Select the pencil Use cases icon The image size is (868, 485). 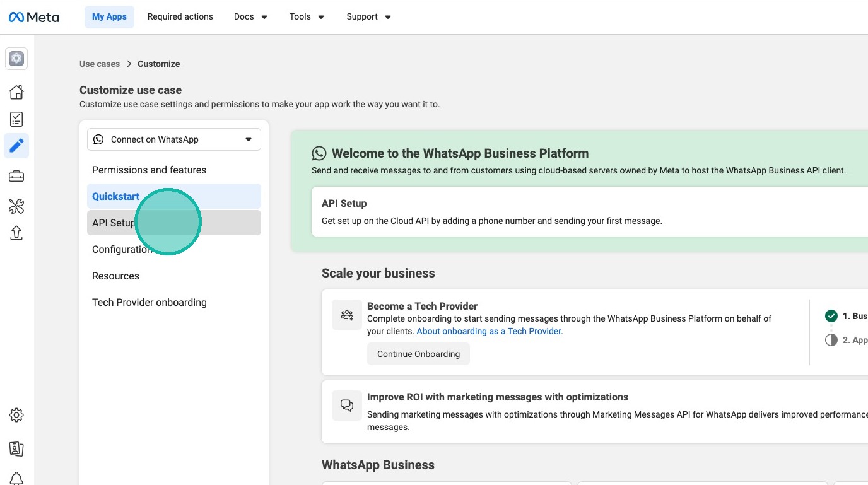click(16, 146)
